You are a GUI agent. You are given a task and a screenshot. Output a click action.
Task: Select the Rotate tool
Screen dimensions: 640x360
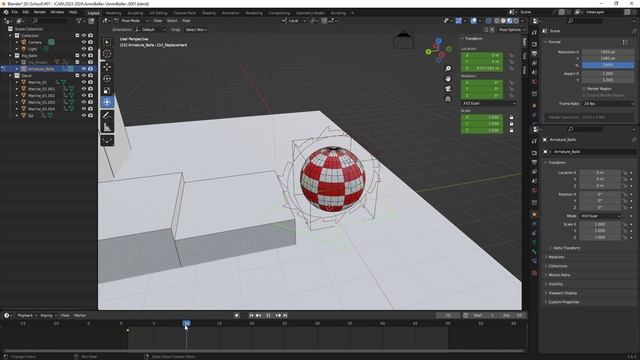[107, 78]
